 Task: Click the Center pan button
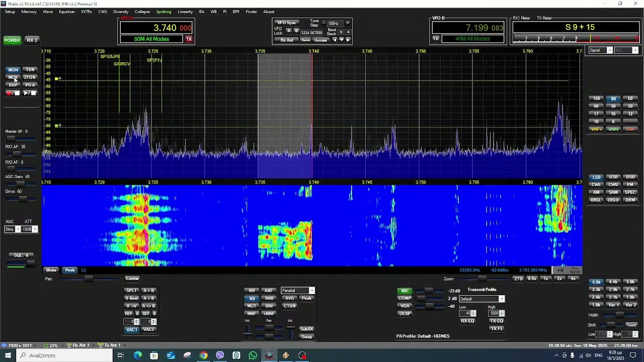click(x=132, y=279)
